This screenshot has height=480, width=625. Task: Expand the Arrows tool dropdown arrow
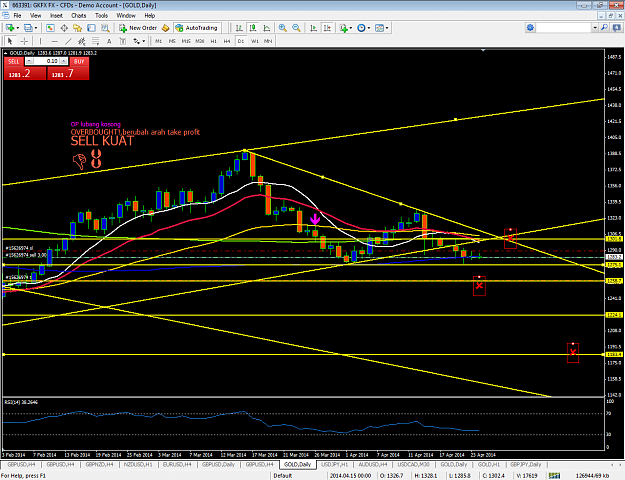143,41
